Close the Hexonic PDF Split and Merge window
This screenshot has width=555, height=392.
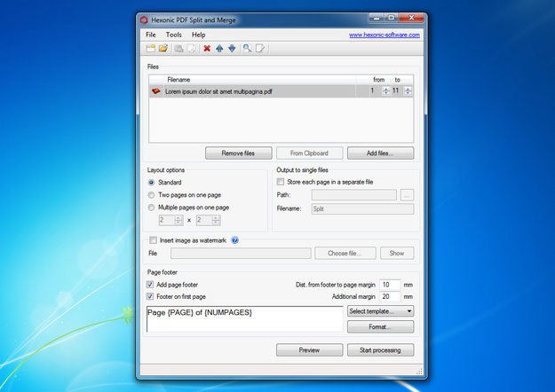(411, 18)
